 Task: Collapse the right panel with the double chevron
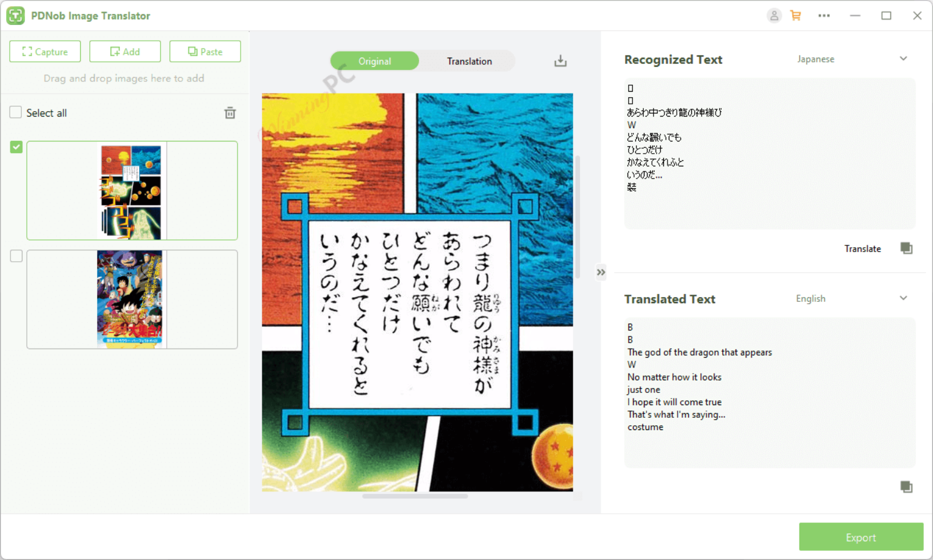point(601,272)
